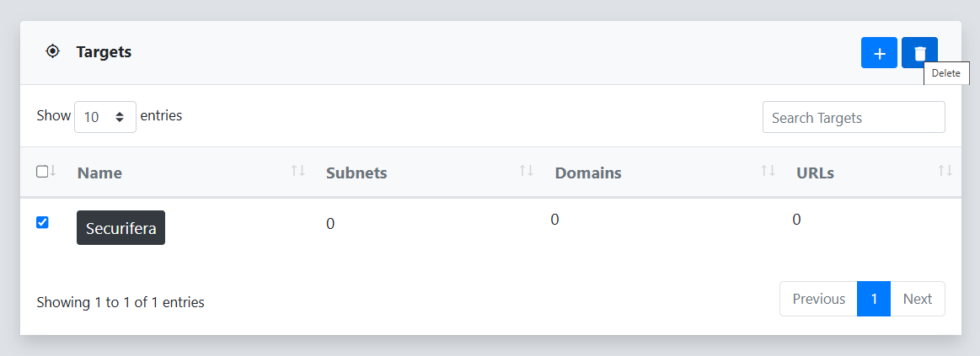The height and width of the screenshot is (356, 980).
Task: Click the crosshair icon beside Targets title
Action: 53,51
